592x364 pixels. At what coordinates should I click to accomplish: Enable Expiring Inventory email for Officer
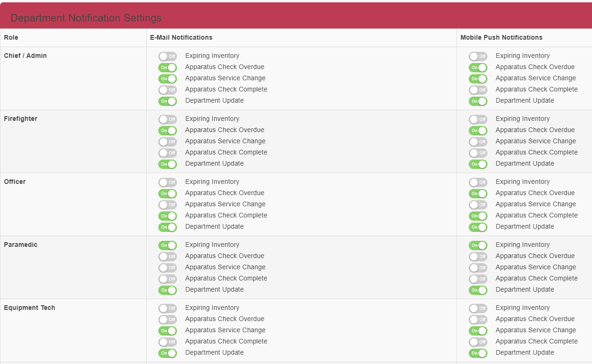coord(167,182)
